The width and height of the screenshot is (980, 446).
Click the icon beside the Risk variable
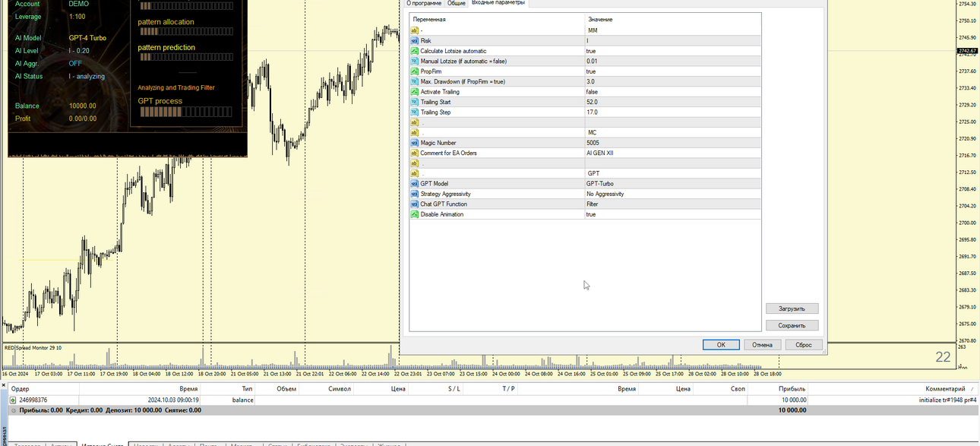pos(414,40)
